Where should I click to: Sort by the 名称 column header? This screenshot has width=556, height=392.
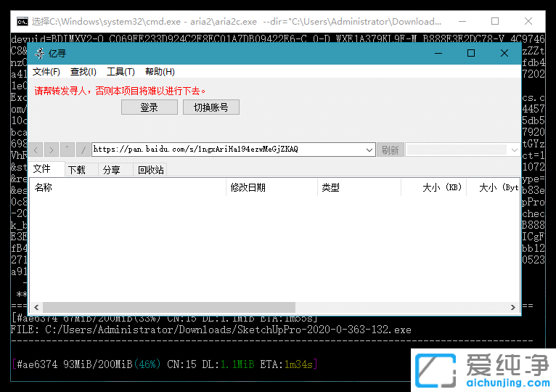pos(128,187)
